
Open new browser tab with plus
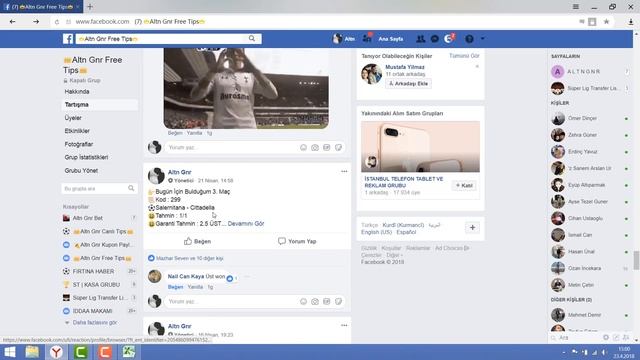pyautogui.click(x=90, y=7)
